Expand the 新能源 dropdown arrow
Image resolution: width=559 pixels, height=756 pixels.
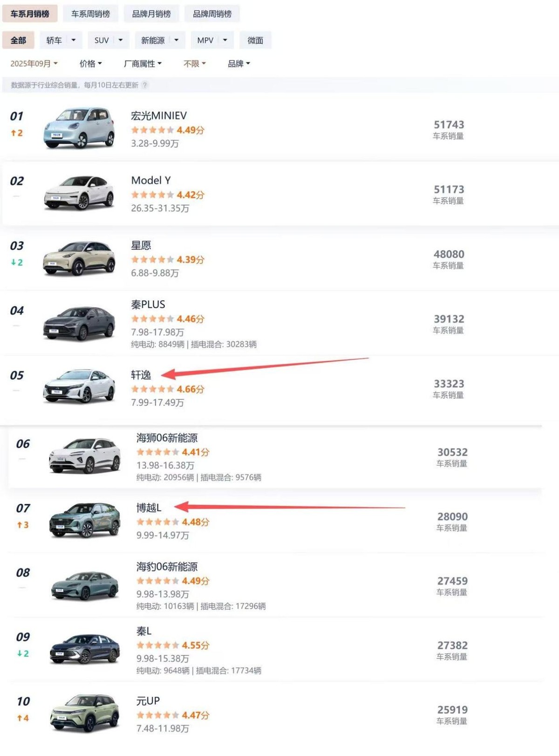[x=177, y=41]
